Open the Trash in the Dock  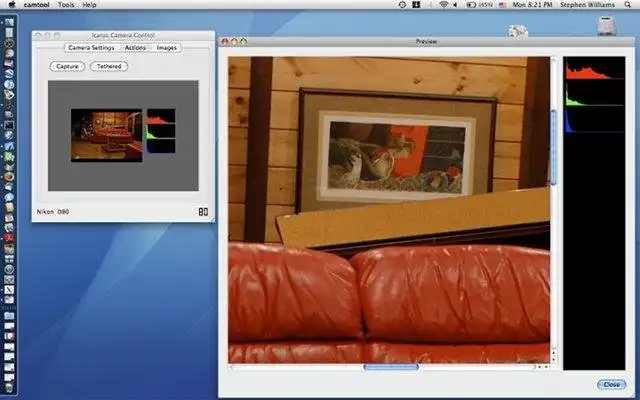point(9,387)
